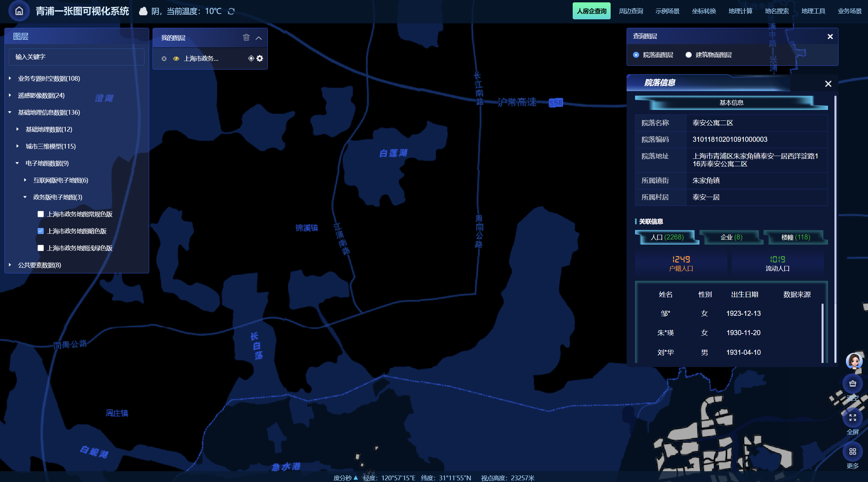The height and width of the screenshot is (482, 868).
Task: Open the 度分秒 coordinate format dropdown
Action: (346, 478)
